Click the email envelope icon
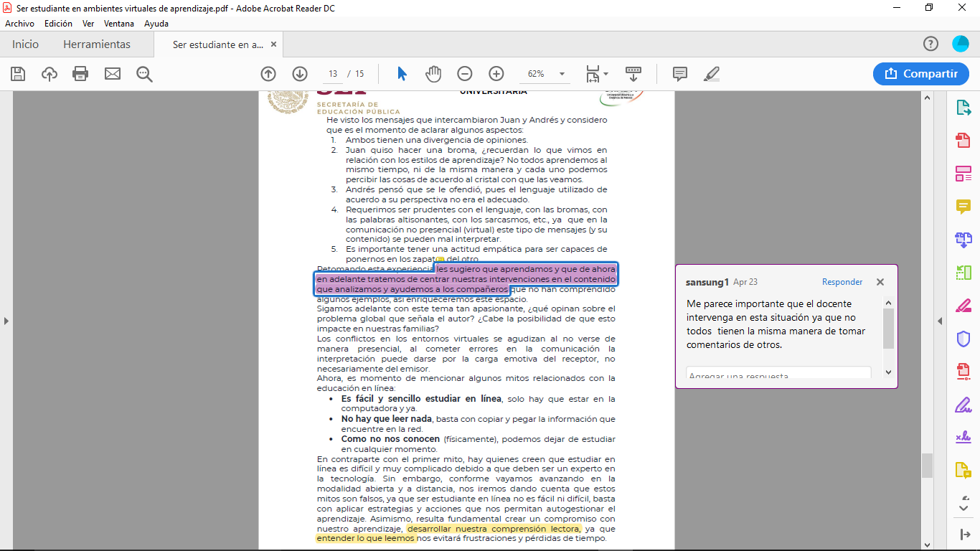Screen dimensions: 980x551 pos(113,74)
